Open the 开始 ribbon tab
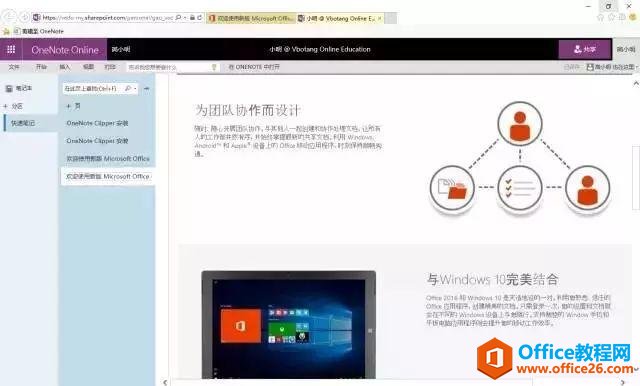 [41, 67]
